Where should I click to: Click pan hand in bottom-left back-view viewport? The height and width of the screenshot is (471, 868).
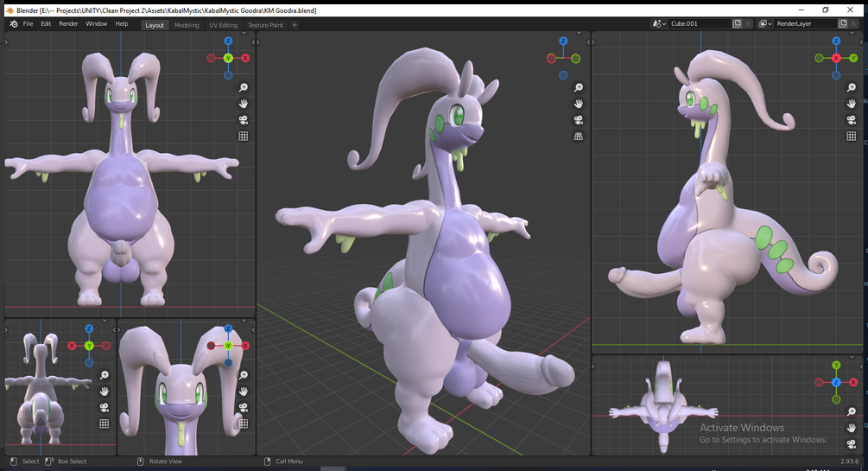(x=104, y=391)
